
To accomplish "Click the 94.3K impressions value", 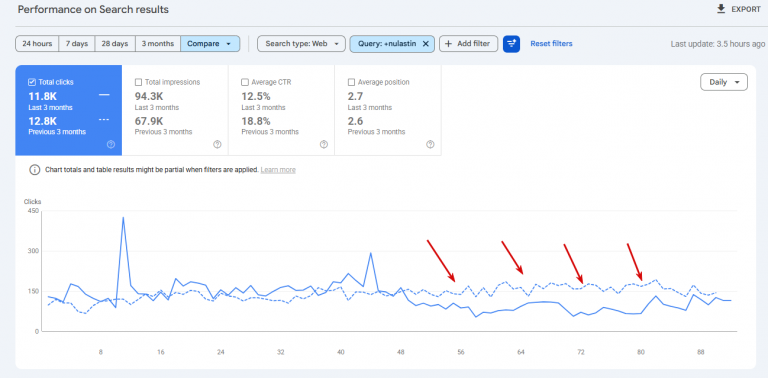I will [x=149, y=96].
